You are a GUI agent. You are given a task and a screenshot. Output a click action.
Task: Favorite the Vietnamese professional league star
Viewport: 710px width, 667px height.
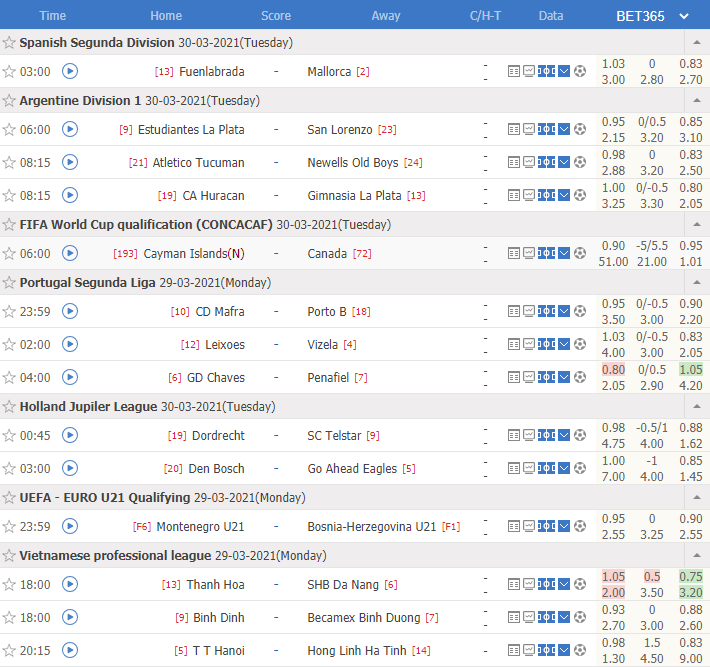click(x=9, y=556)
